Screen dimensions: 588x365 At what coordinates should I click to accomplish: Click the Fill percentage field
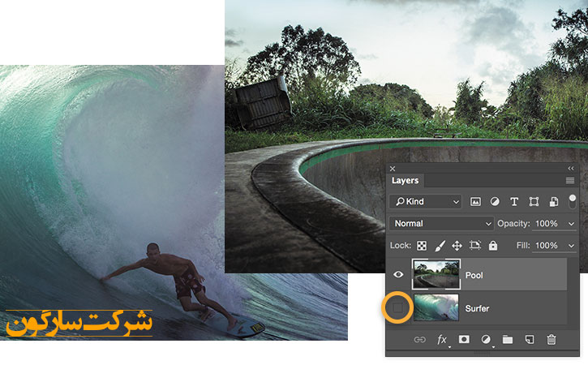click(x=547, y=245)
